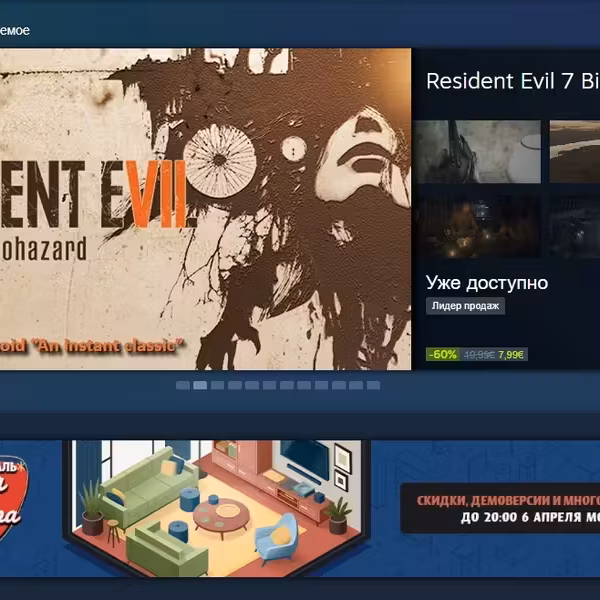The image size is (600, 600).
Task: View the top-right cropped brown screenshot thumbnail
Action: pyautogui.click(x=575, y=152)
